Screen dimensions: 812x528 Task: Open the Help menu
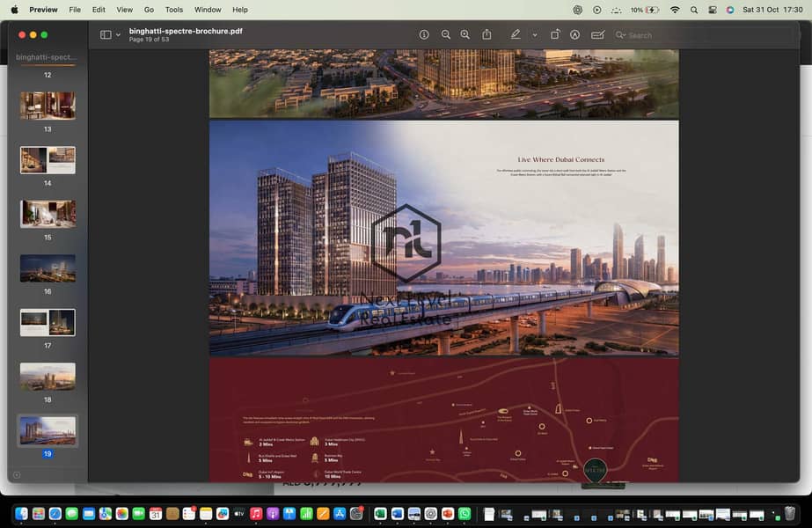[x=240, y=10]
